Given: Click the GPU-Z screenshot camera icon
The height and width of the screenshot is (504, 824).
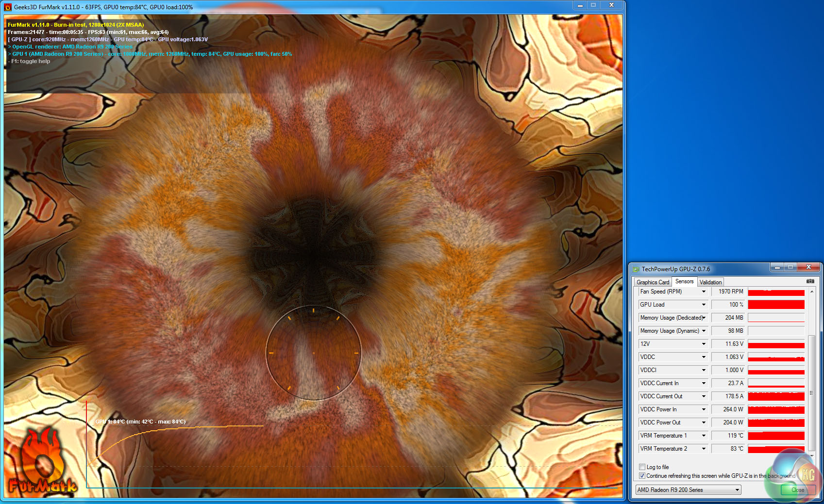Looking at the screenshot, I should [810, 281].
